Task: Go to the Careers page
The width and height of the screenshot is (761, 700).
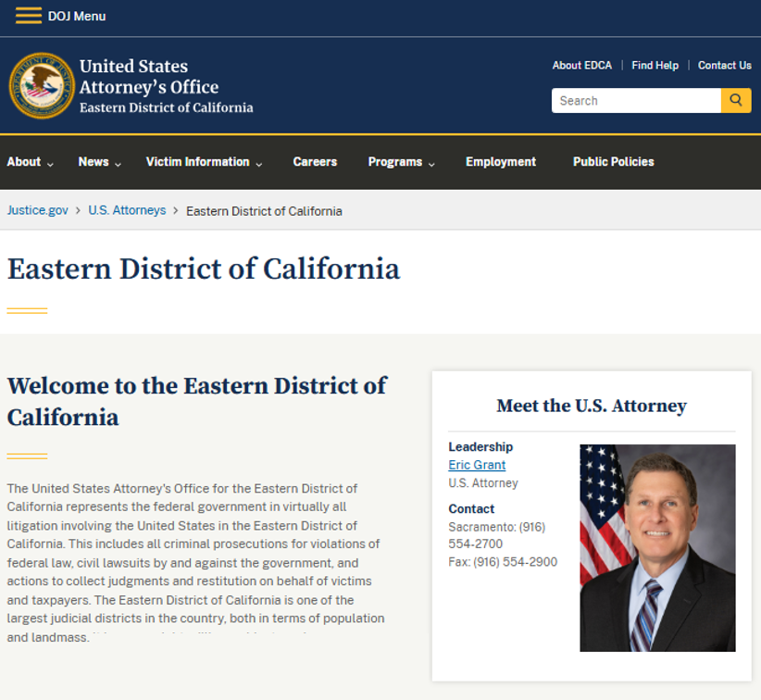Action: [315, 162]
